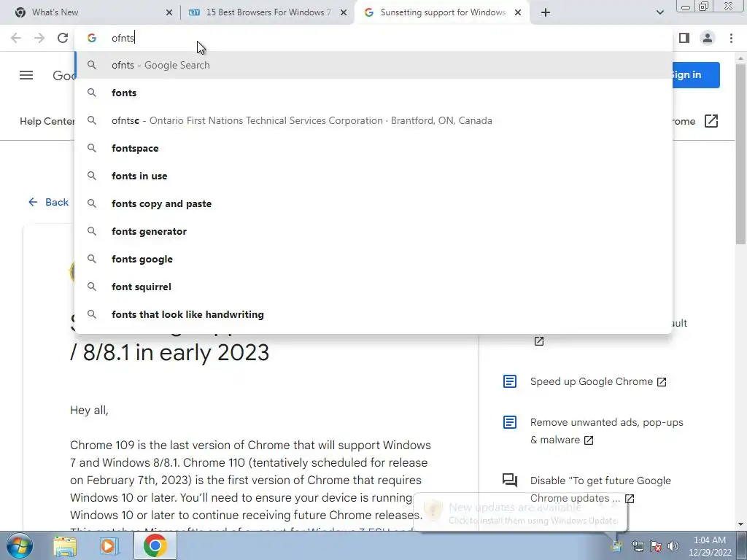Click the article icon beside Remove unwanted ads
747x560 pixels.
pos(510,422)
